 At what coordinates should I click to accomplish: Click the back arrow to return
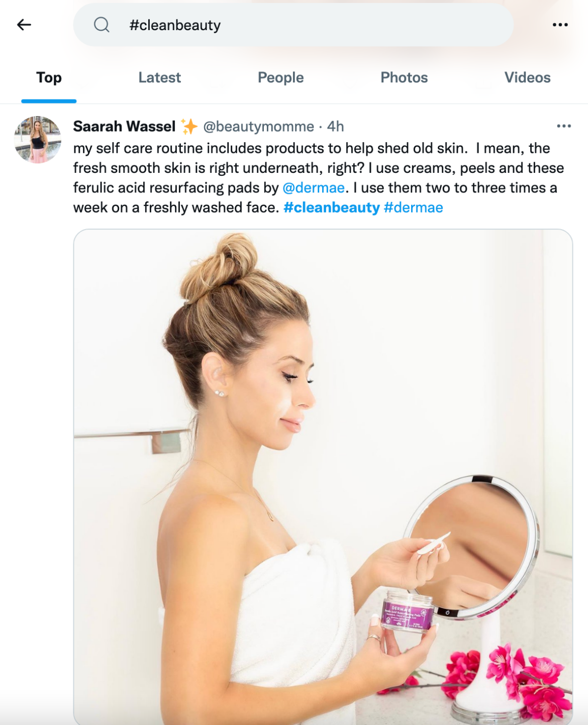23,24
